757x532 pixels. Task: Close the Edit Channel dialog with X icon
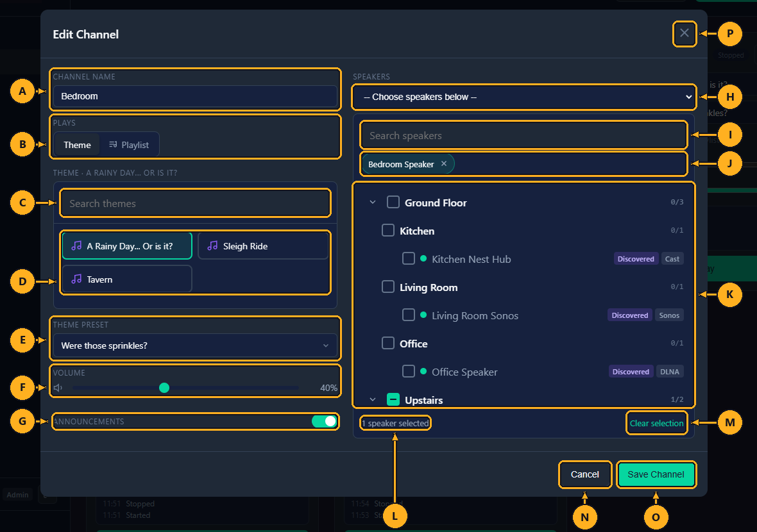pos(684,33)
